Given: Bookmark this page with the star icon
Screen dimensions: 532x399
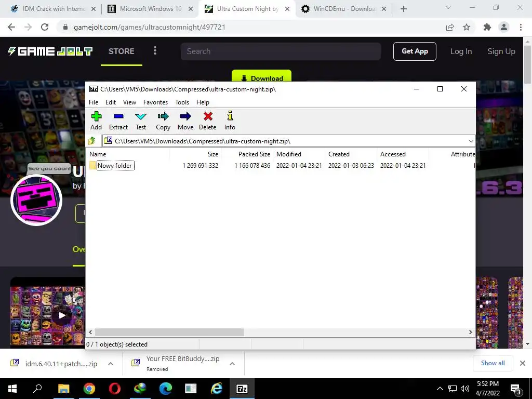Looking at the screenshot, I should tap(467, 27).
